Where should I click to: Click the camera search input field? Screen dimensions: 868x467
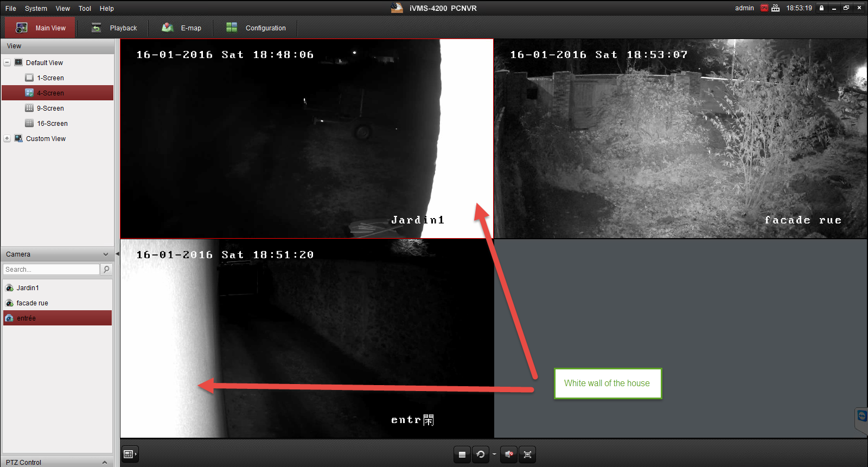pyautogui.click(x=51, y=270)
